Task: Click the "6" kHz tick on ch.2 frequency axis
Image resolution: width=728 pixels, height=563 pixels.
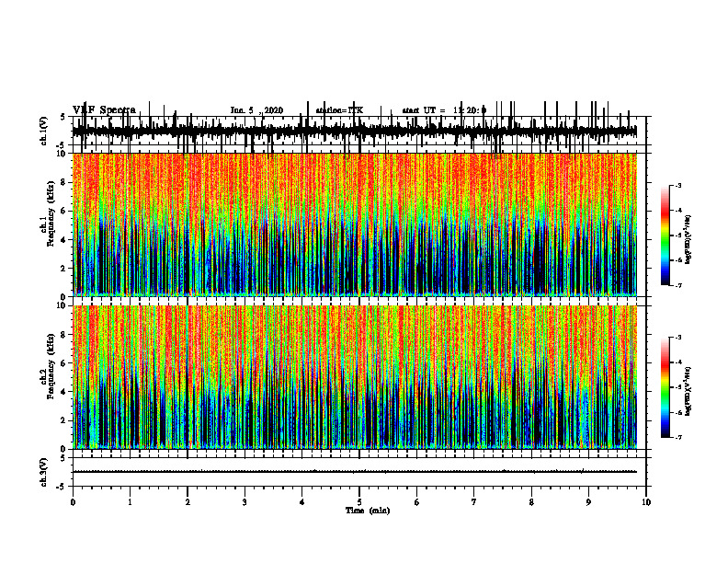Action: pyautogui.click(x=64, y=363)
